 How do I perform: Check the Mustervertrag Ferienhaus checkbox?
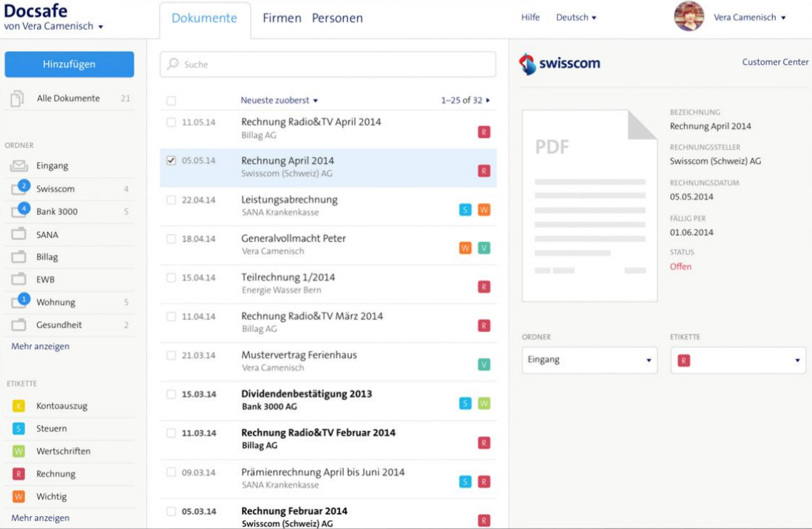click(172, 355)
